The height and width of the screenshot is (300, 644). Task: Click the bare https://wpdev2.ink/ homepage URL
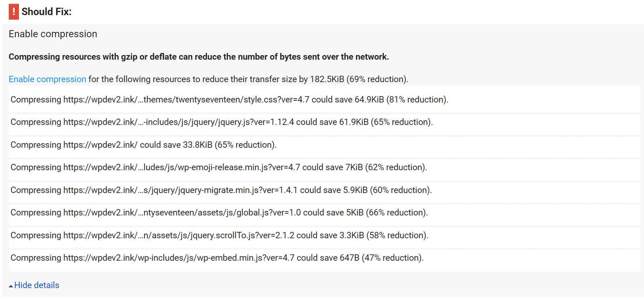[x=100, y=145]
